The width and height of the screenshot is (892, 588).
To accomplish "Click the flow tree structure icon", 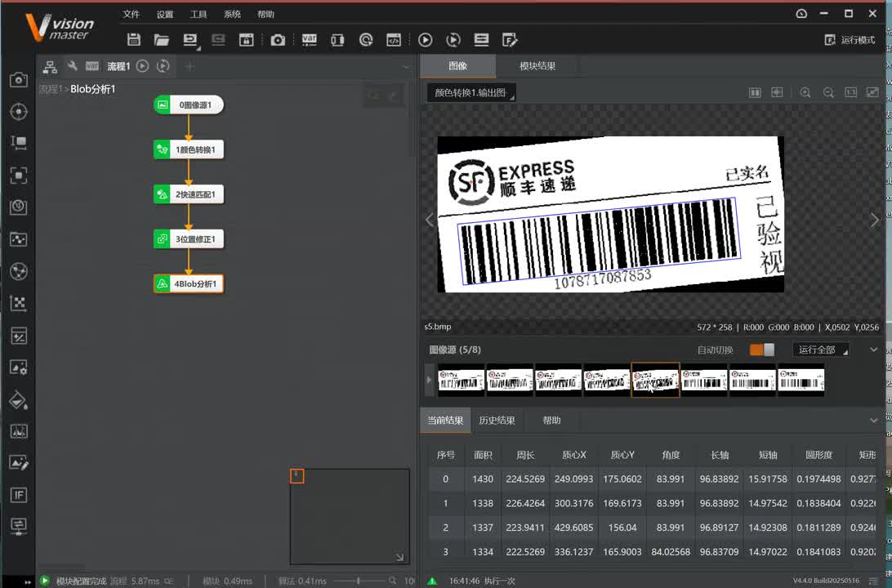I will pyautogui.click(x=50, y=66).
